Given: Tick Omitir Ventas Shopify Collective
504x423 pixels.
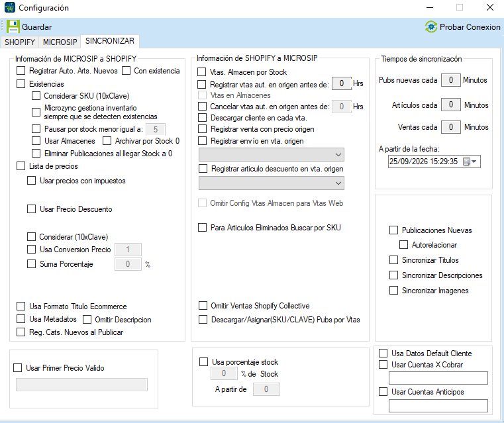Looking at the screenshot, I should 203,305.
